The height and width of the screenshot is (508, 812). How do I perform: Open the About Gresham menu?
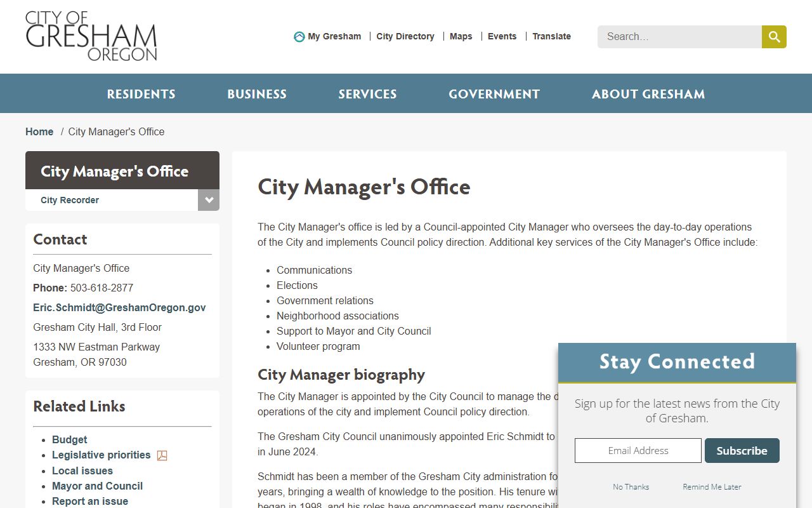click(x=648, y=94)
